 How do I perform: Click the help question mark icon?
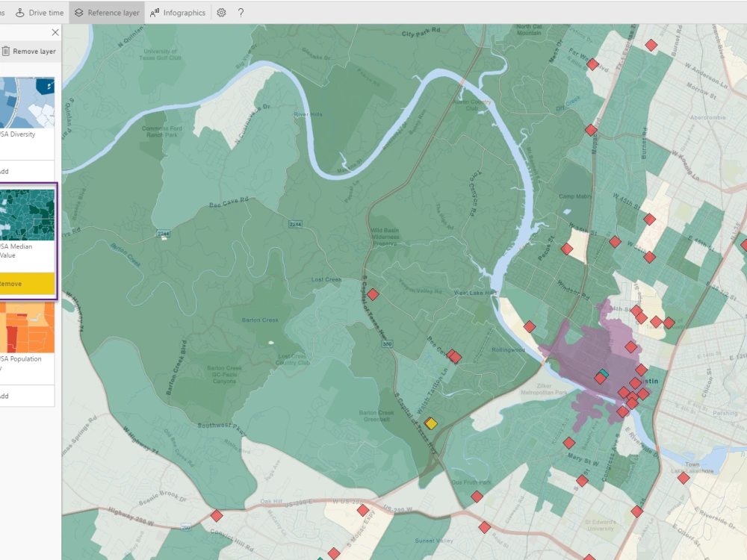click(x=240, y=12)
